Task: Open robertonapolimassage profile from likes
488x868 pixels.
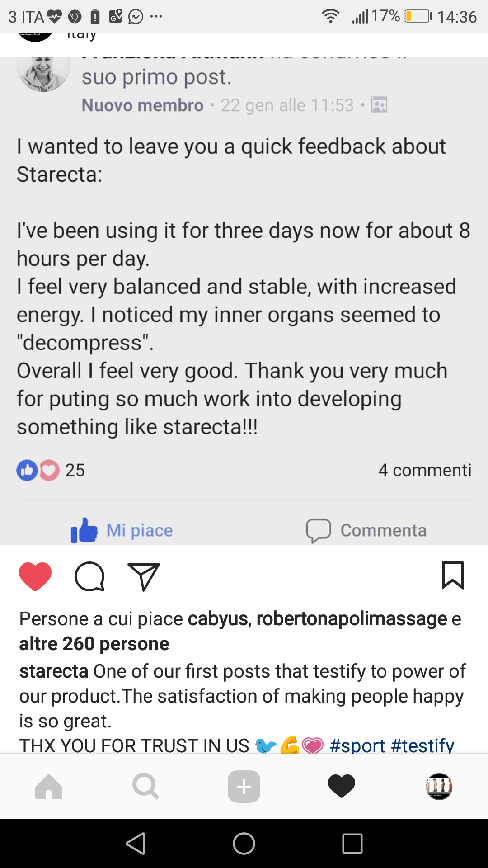Action: 352,619
